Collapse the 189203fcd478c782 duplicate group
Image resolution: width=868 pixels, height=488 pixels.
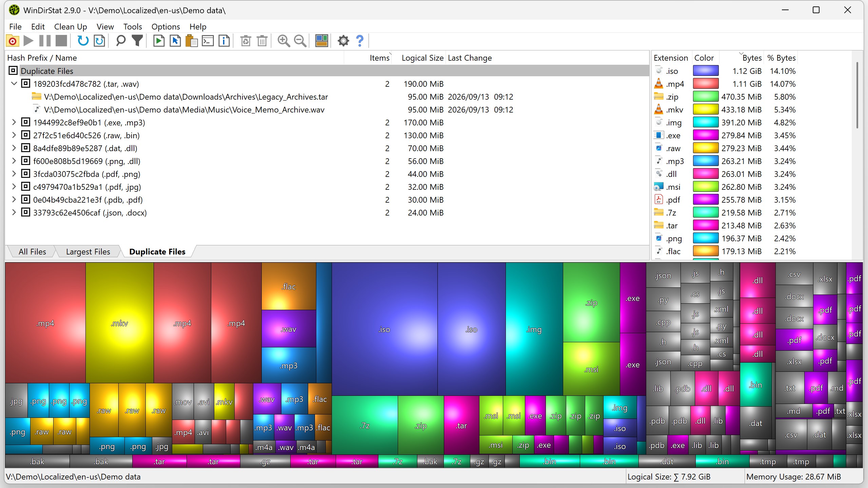[x=14, y=84]
